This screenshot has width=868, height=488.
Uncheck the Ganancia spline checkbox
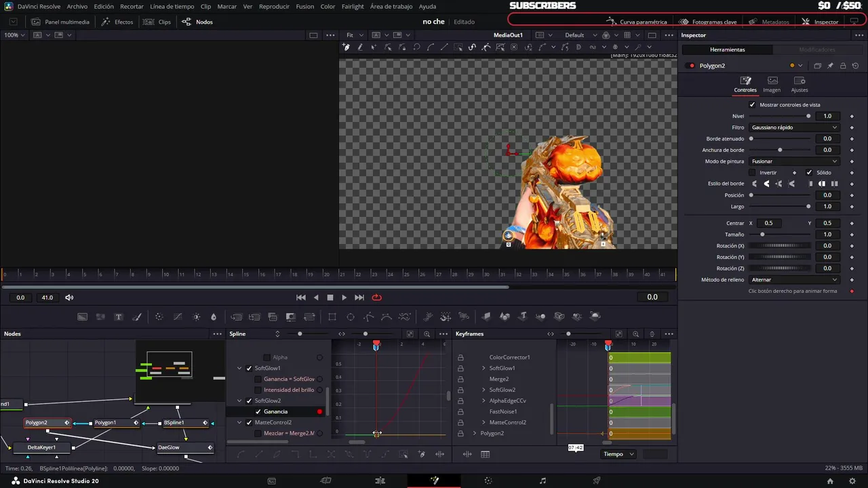[258, 411]
